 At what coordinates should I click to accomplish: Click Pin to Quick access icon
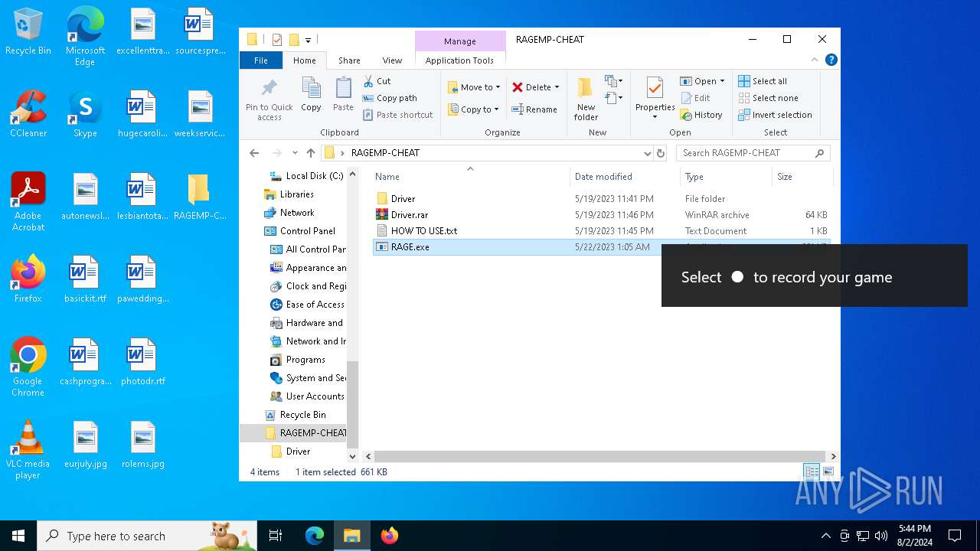tap(269, 98)
